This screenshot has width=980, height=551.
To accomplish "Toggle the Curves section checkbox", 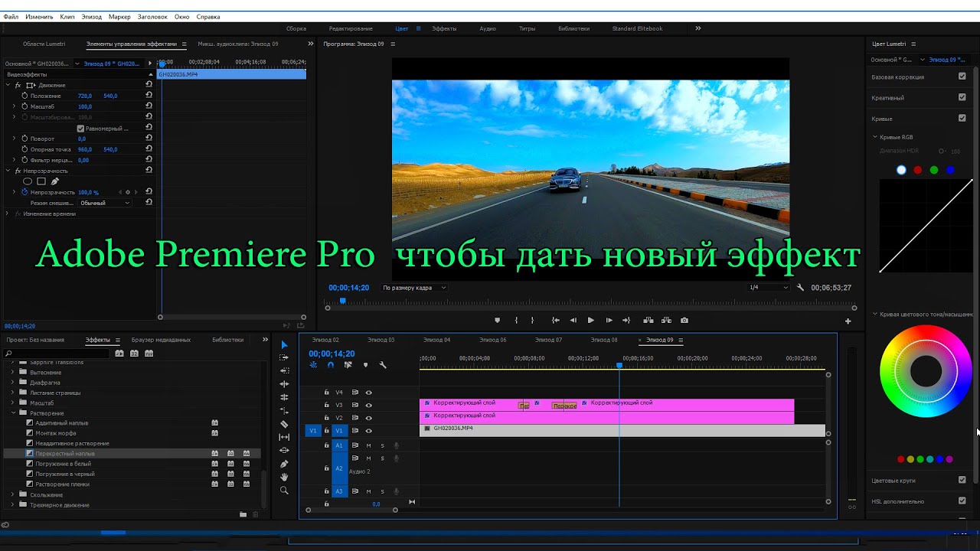I will click(x=962, y=118).
